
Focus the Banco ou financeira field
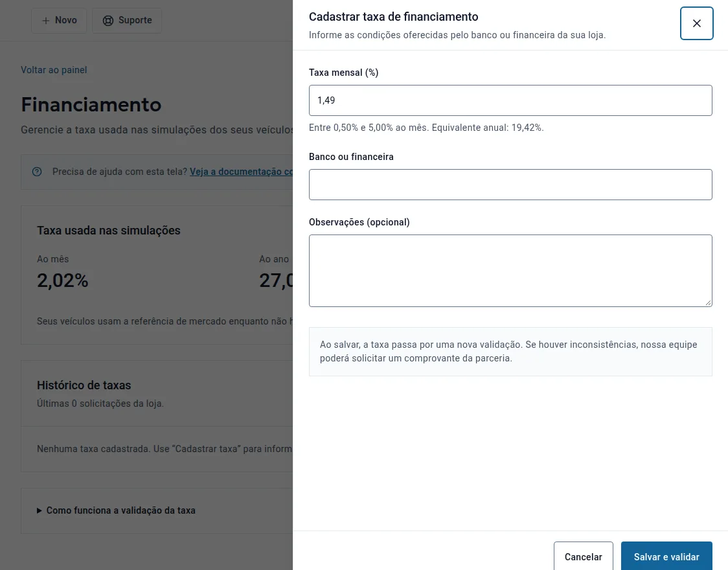pos(510,185)
